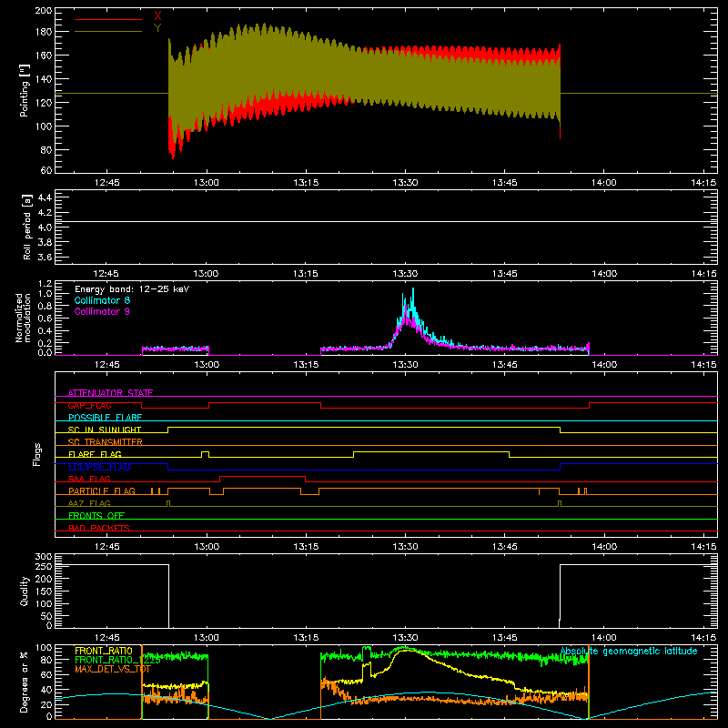Click the green FRONT_RATIO_1225 legend entry

117,660
